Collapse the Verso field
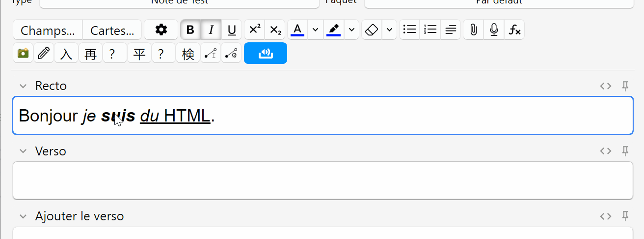Viewport: 644px width, 239px height. (23, 151)
